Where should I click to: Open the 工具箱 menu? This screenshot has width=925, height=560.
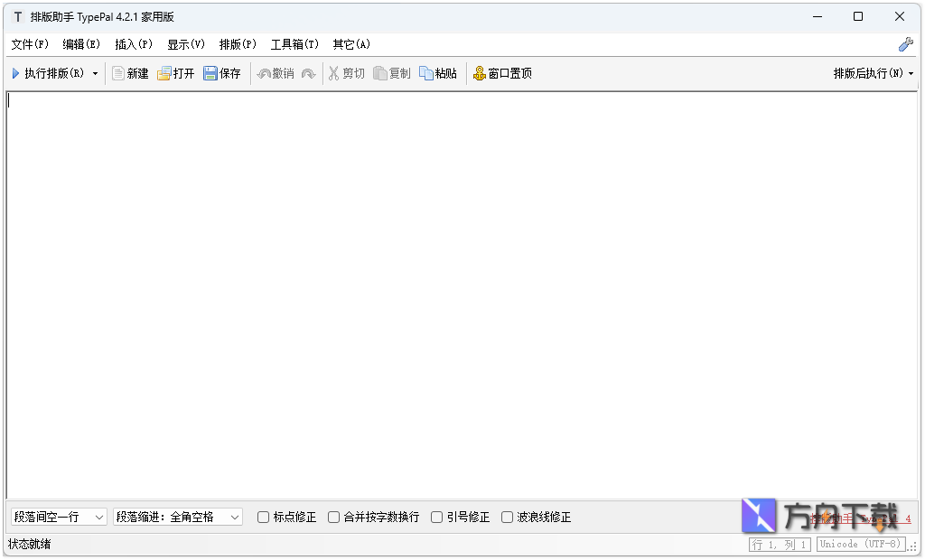click(294, 44)
